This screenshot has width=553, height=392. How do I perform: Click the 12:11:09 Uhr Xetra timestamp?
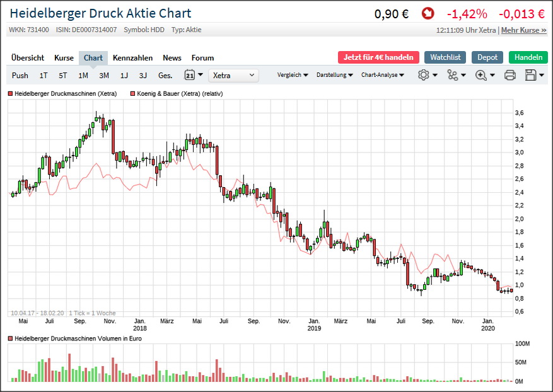pos(466,30)
